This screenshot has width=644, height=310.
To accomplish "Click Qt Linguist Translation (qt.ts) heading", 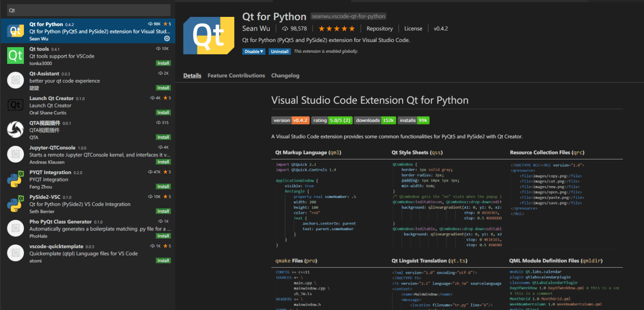I will click(430, 261).
